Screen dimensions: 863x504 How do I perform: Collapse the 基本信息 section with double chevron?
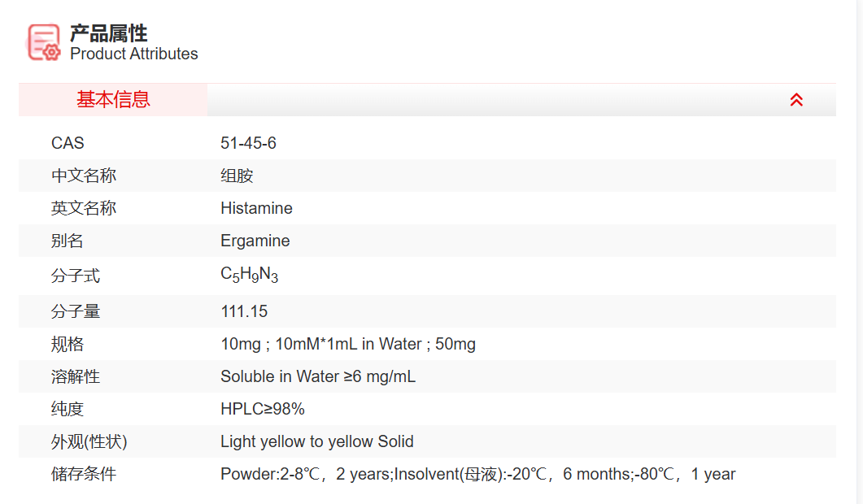(x=796, y=100)
